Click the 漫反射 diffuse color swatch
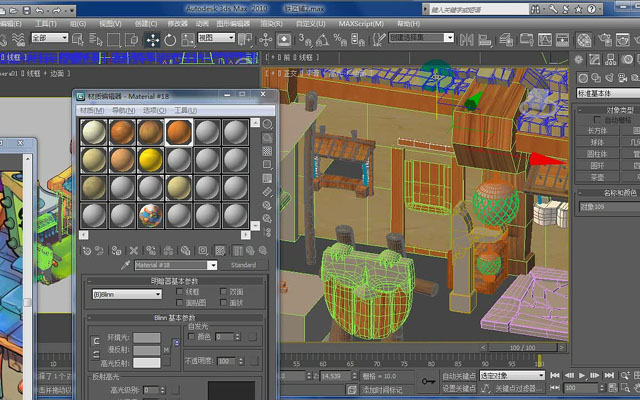This screenshot has width=640, height=400. [x=147, y=350]
